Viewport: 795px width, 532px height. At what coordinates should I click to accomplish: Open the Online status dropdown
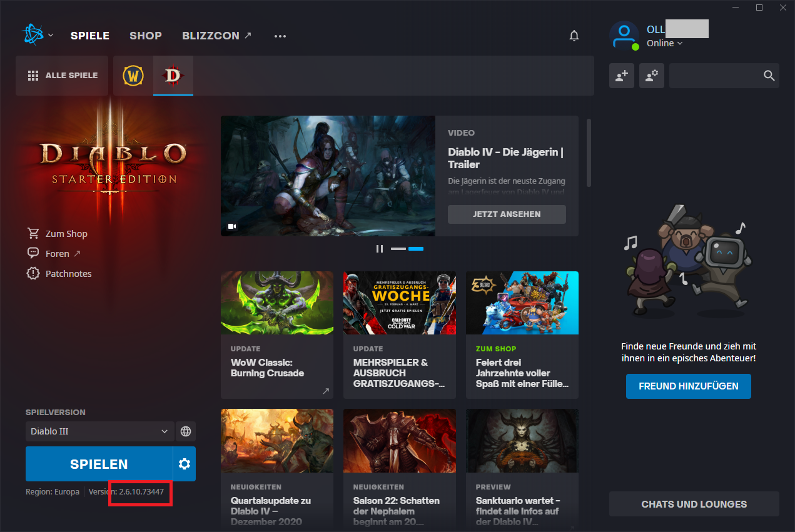click(x=664, y=43)
